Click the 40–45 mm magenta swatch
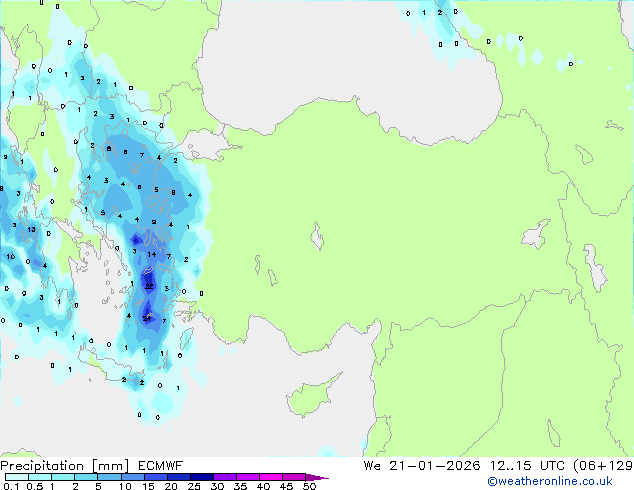 point(271,477)
